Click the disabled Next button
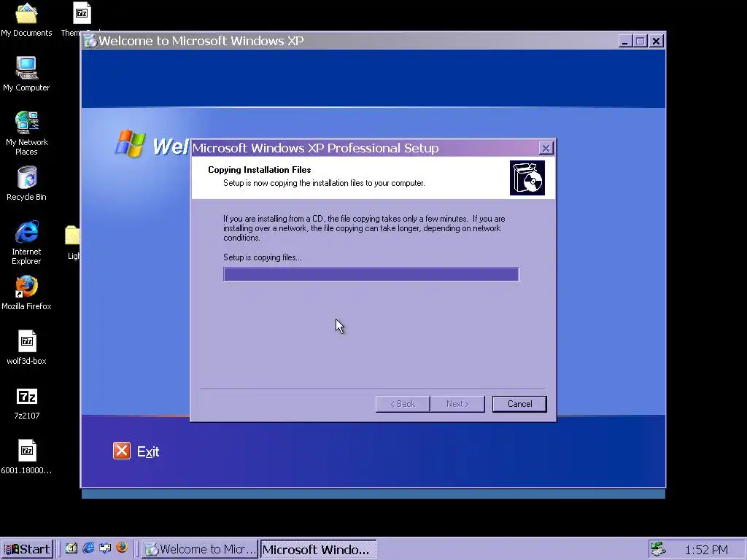 pyautogui.click(x=457, y=404)
